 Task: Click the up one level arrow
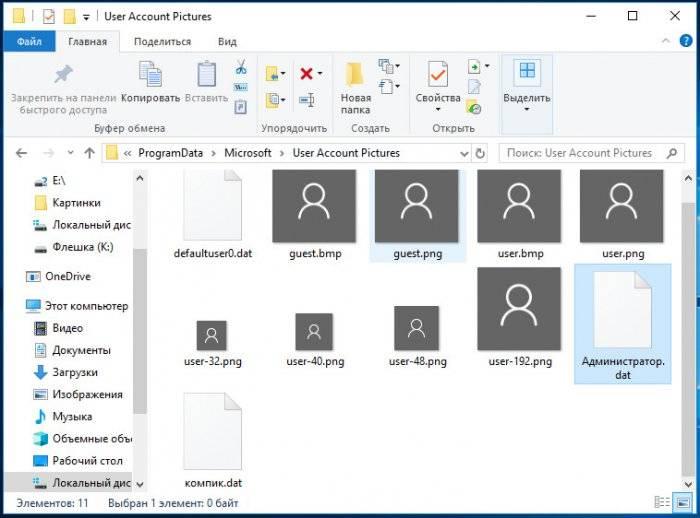89,153
